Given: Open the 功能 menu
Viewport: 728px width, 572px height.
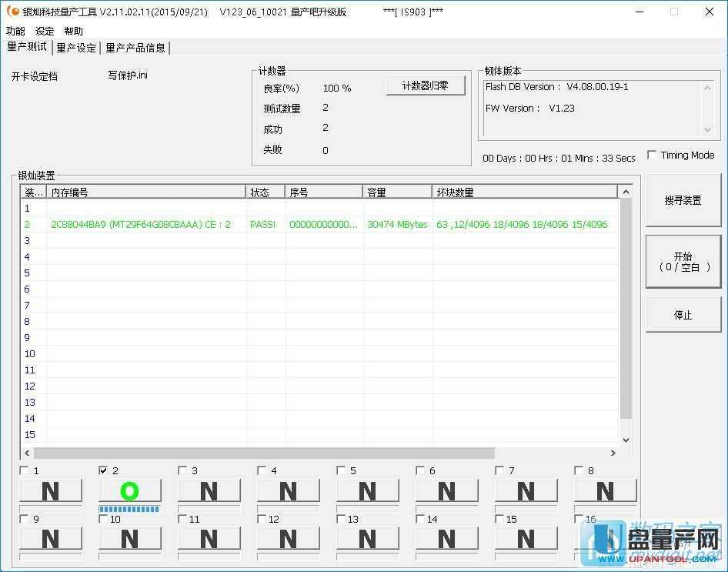Looking at the screenshot, I should tap(15, 32).
